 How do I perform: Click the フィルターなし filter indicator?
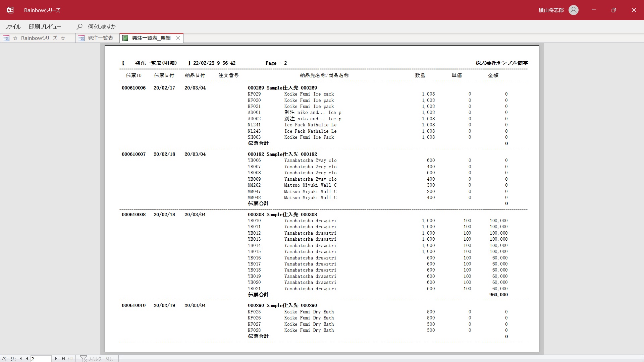click(97, 359)
